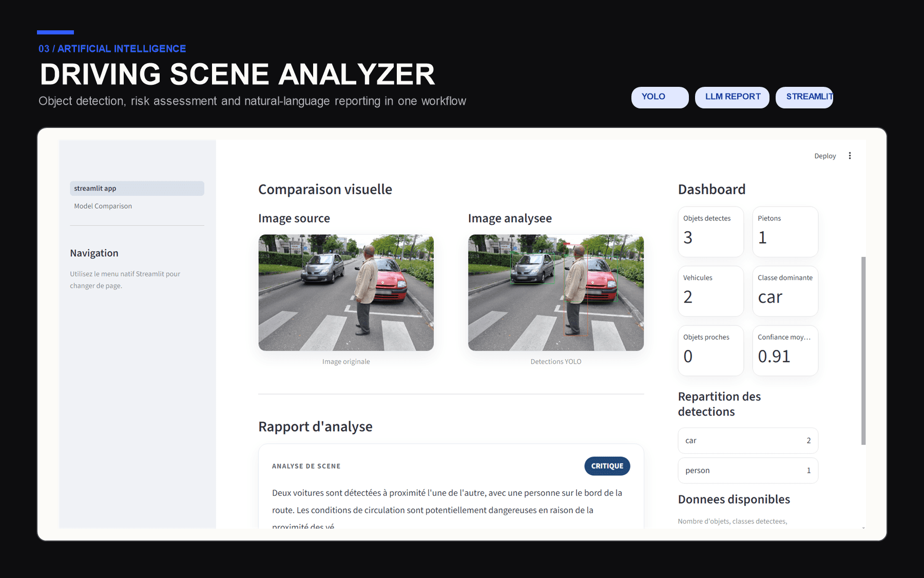Click the 'Nombre d'objets, classes detectees' text
This screenshot has height=578, width=924.
coord(733,521)
